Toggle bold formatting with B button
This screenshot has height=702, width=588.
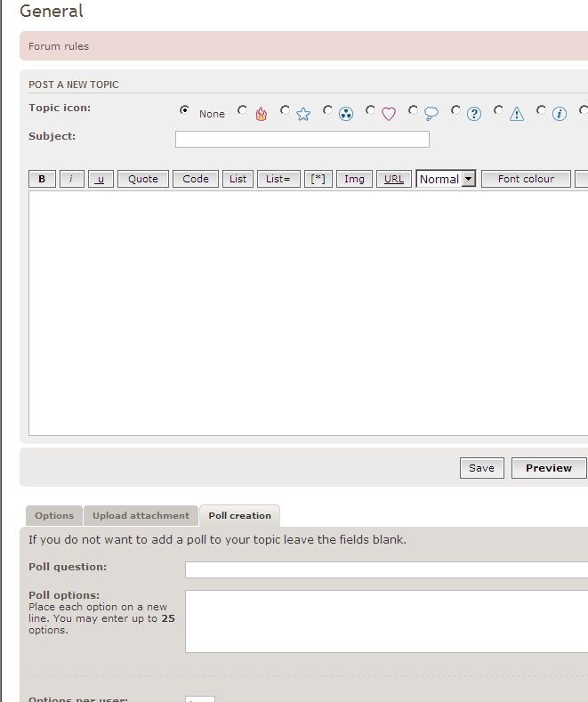pyautogui.click(x=42, y=179)
